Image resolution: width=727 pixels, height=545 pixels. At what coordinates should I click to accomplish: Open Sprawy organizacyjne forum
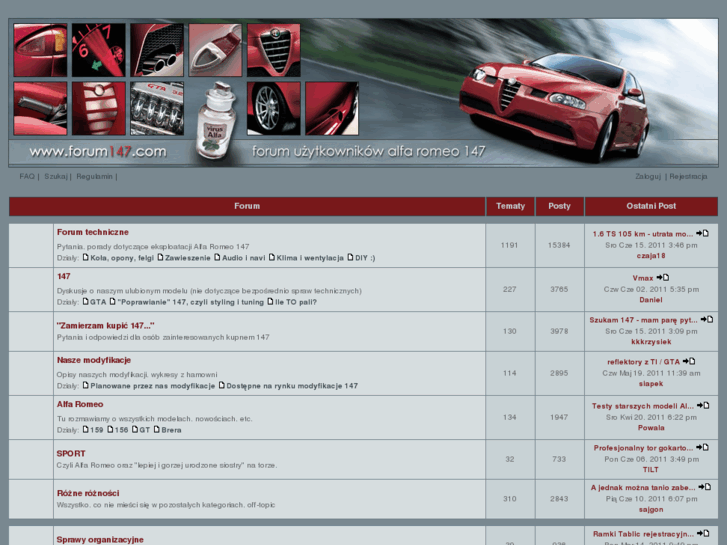point(100,539)
